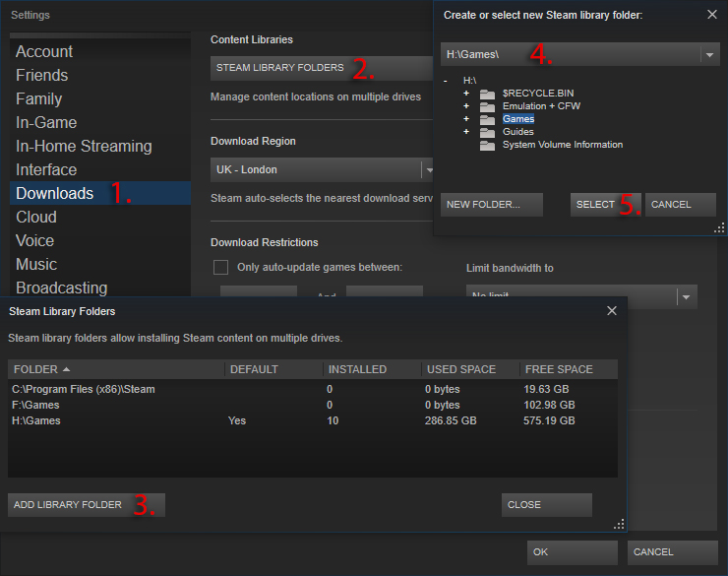This screenshot has width=728, height=576.
Task: Click the Select button in folder dialog
Action: click(605, 205)
